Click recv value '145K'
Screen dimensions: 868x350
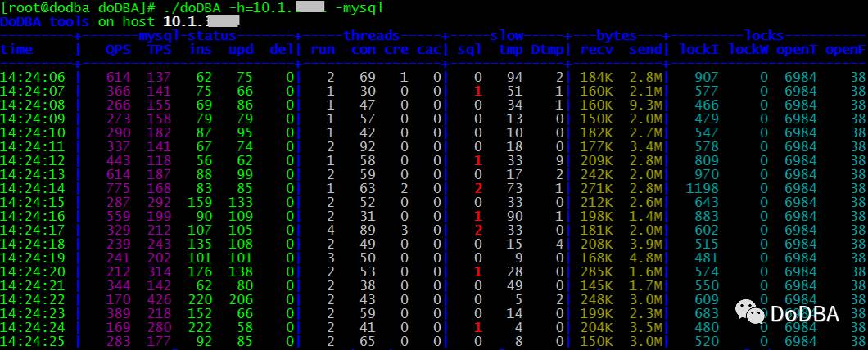(597, 285)
